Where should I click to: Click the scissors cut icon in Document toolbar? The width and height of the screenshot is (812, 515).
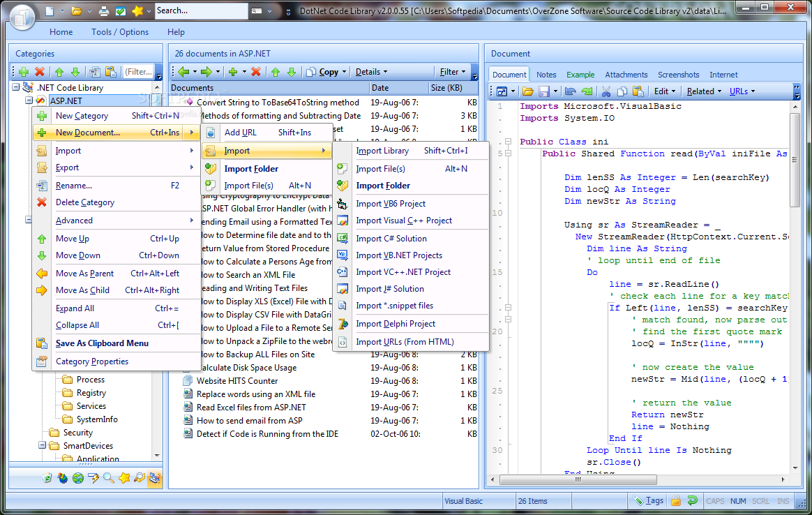coord(606,91)
